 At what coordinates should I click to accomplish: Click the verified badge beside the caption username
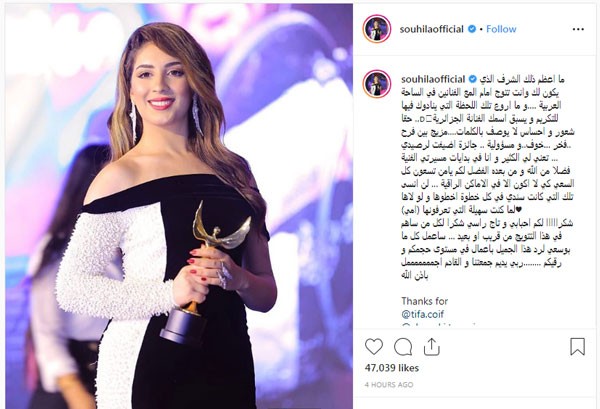point(473,79)
